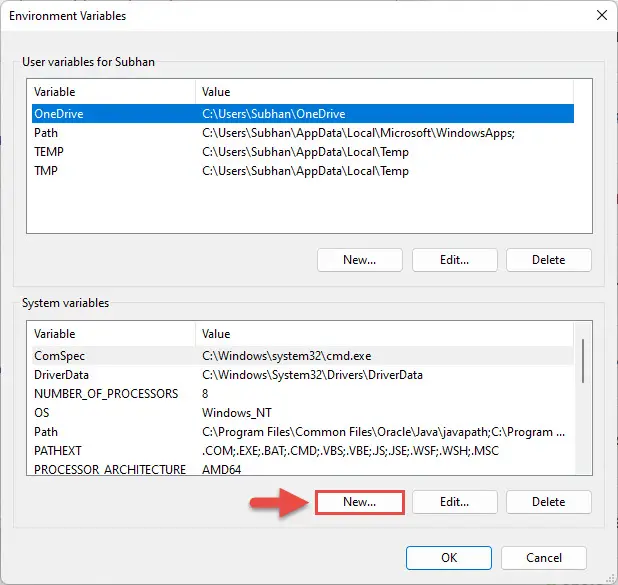This screenshot has height=585, width=618.
Task: Select the user Path variable row
Action: pos(303,133)
